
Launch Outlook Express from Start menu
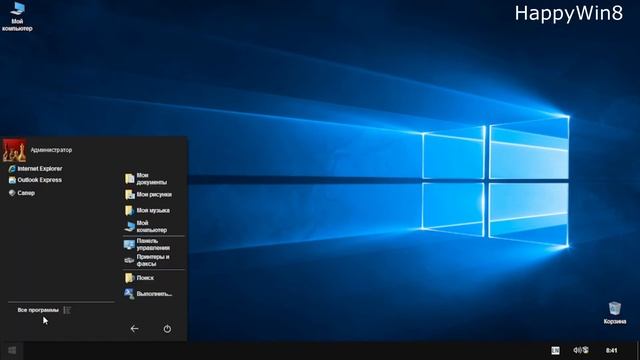tap(36, 180)
